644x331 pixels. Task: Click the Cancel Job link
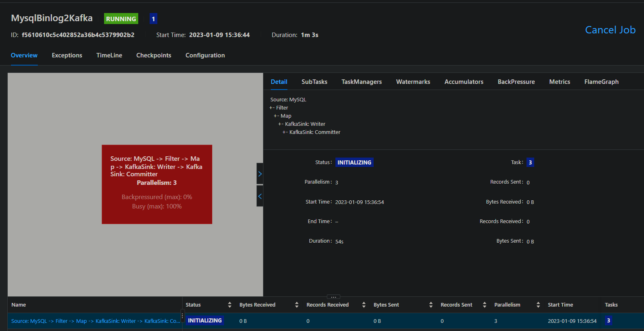point(610,30)
